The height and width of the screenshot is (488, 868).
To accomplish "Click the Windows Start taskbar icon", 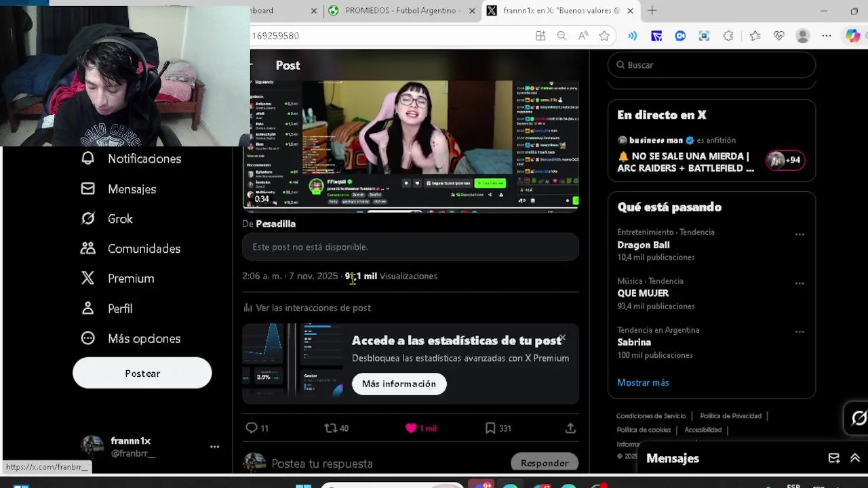I will [303, 485].
